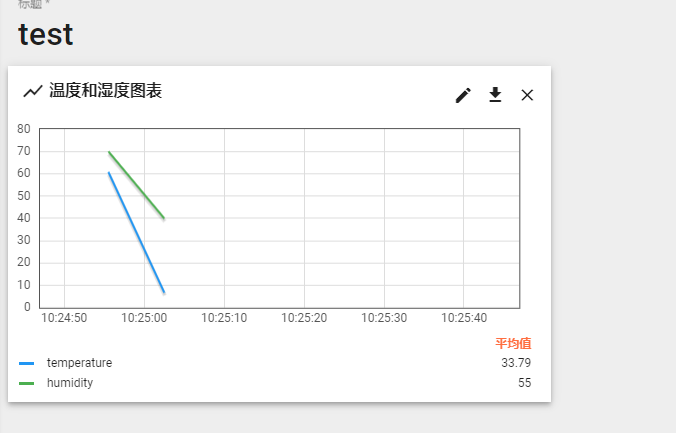This screenshot has width=676, height=433.
Task: Click the green humidity color swatch
Action: point(27,382)
